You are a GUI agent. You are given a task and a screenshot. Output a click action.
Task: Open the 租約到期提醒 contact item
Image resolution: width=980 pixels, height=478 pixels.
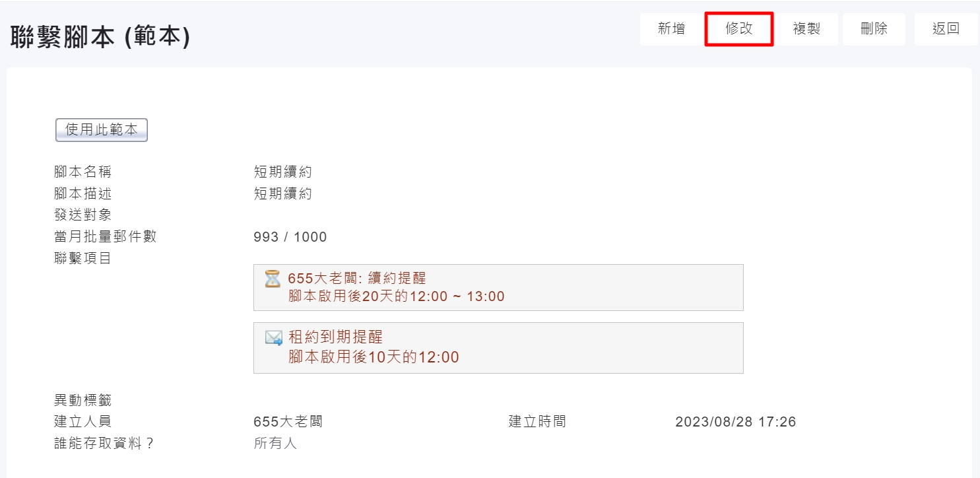pyautogui.click(x=336, y=337)
